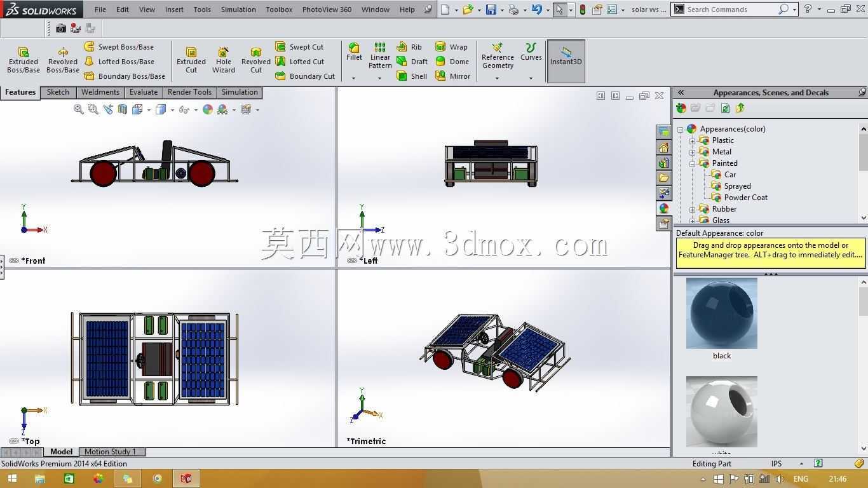The height and width of the screenshot is (488, 868).
Task: Open the Insert menu
Action: (174, 10)
